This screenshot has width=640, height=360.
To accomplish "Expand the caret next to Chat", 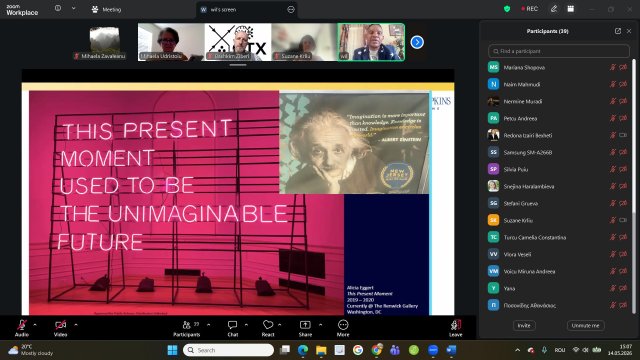I will coord(246,325).
